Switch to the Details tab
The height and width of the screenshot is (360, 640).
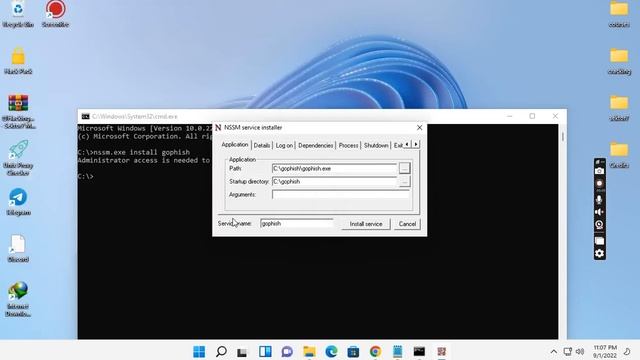262,145
